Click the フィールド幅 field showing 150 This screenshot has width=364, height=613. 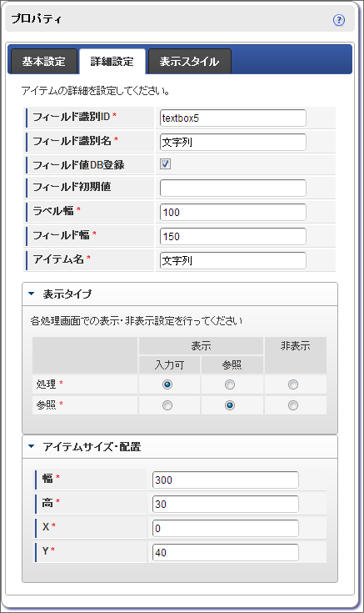tap(232, 237)
